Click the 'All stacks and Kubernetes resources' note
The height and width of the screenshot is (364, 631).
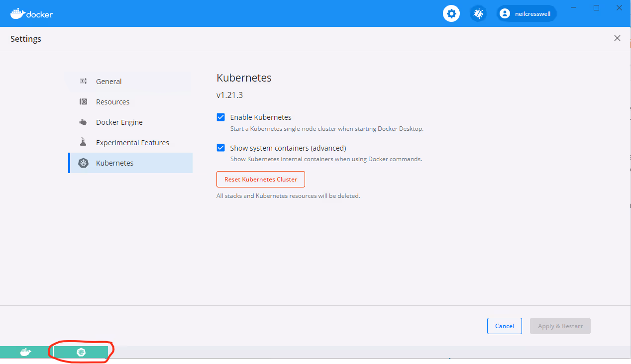pos(288,196)
